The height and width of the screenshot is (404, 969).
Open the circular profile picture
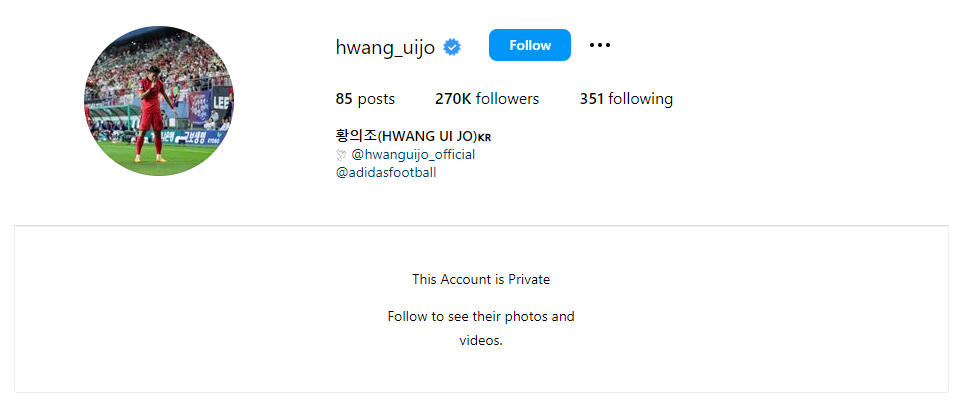coord(159,101)
